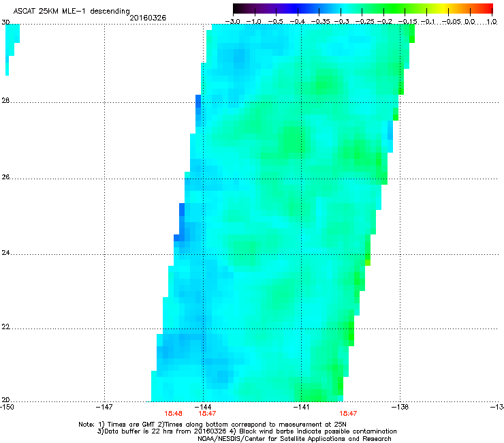Click the 0.0 colorbar label
The image size is (504, 443).
(470, 22)
